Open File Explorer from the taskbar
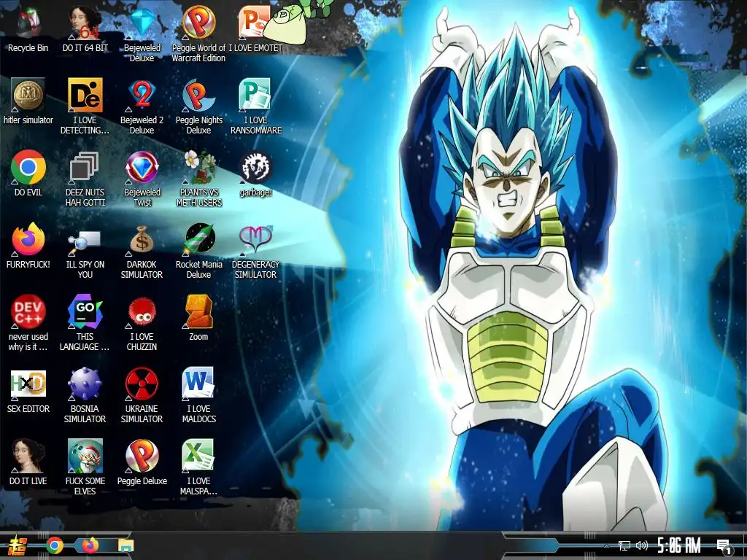This screenshot has width=747, height=560. [x=125, y=545]
